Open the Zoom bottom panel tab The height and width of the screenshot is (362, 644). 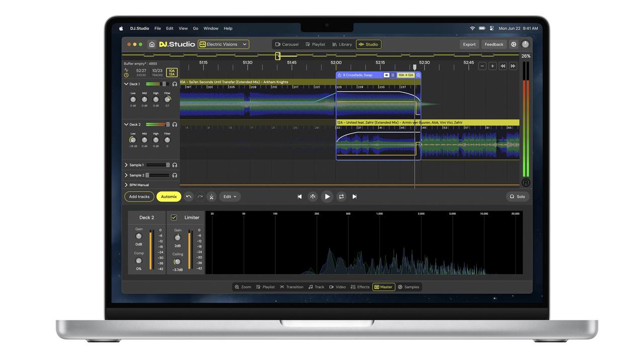[243, 287]
